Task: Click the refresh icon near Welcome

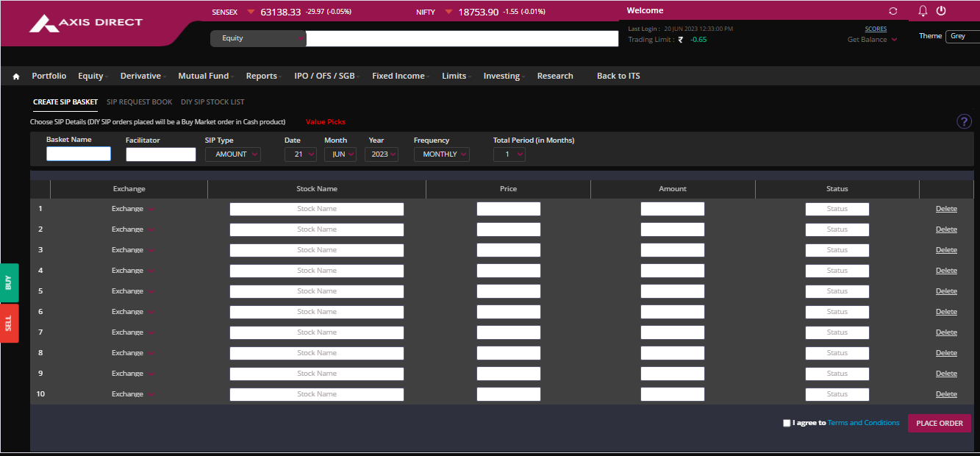Action: click(893, 11)
